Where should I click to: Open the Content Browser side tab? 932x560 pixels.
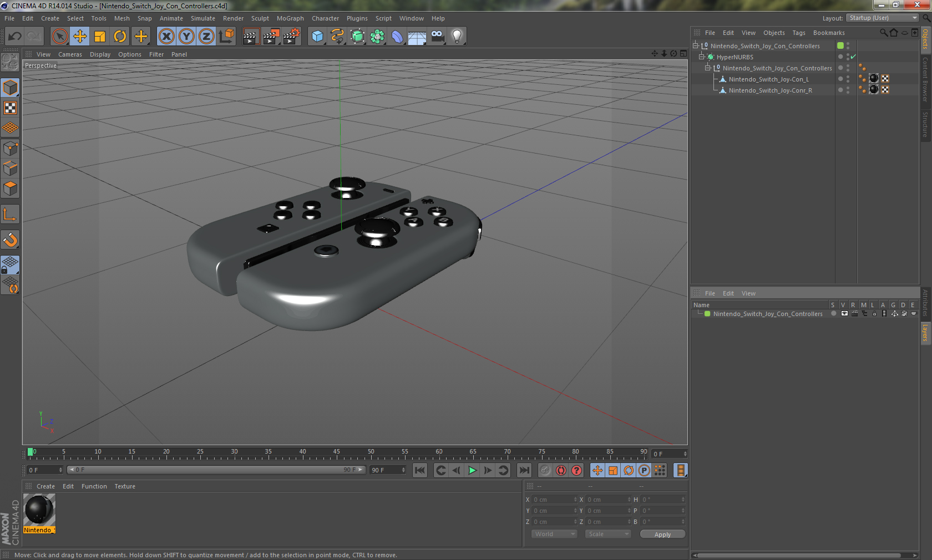click(x=925, y=79)
